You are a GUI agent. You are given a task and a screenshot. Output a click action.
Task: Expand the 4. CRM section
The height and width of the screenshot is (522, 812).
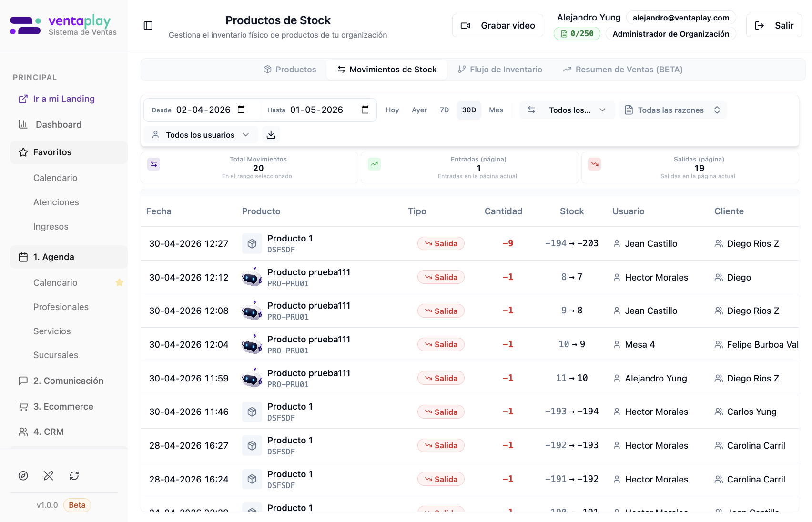point(69,432)
